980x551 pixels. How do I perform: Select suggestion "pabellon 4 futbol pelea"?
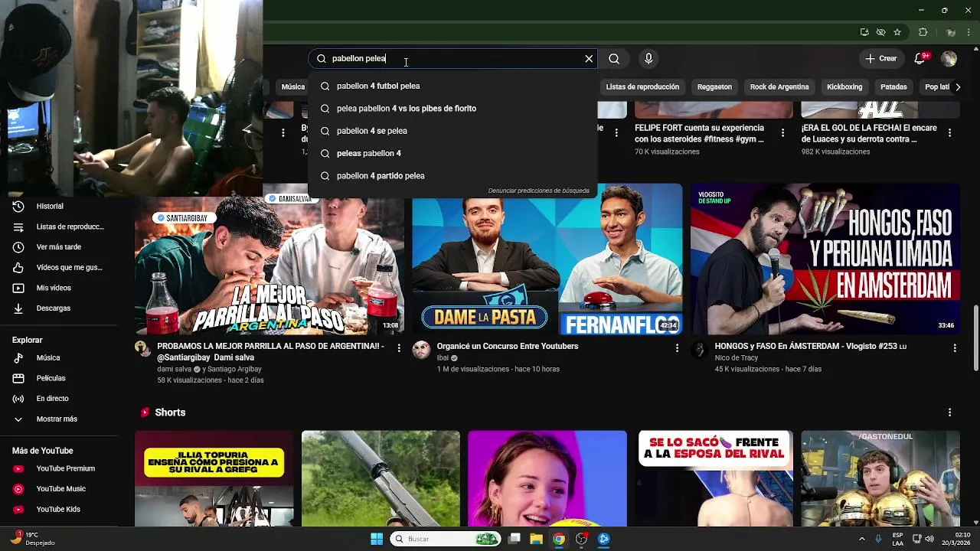(x=452, y=86)
